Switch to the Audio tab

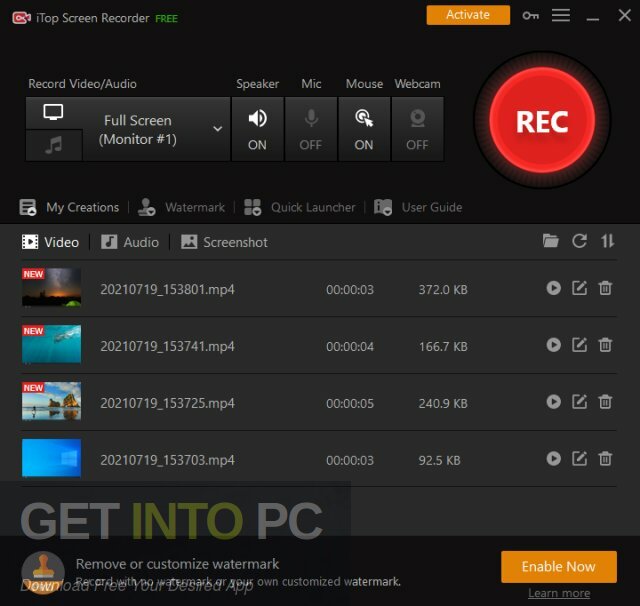130,242
